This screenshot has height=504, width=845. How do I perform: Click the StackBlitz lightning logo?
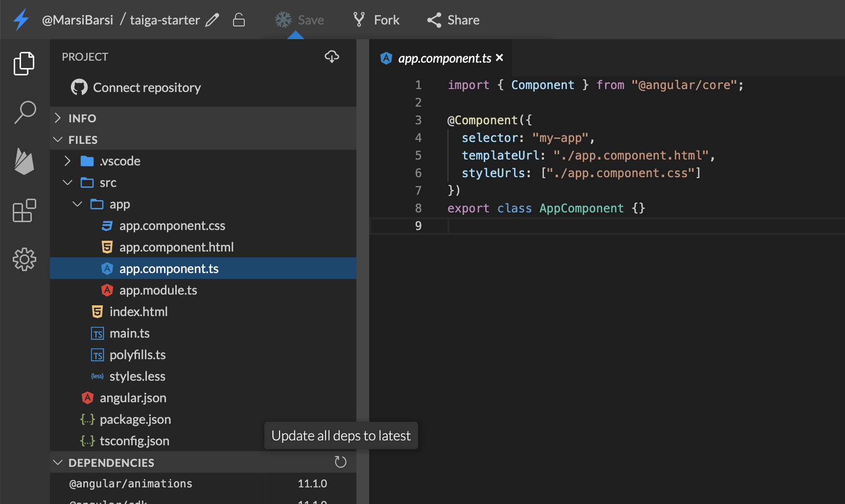tap(21, 19)
